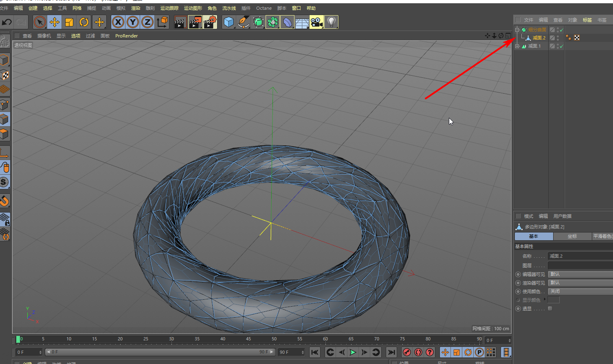Render the active view clapperboard icon
613x364 pixels.
tap(180, 22)
